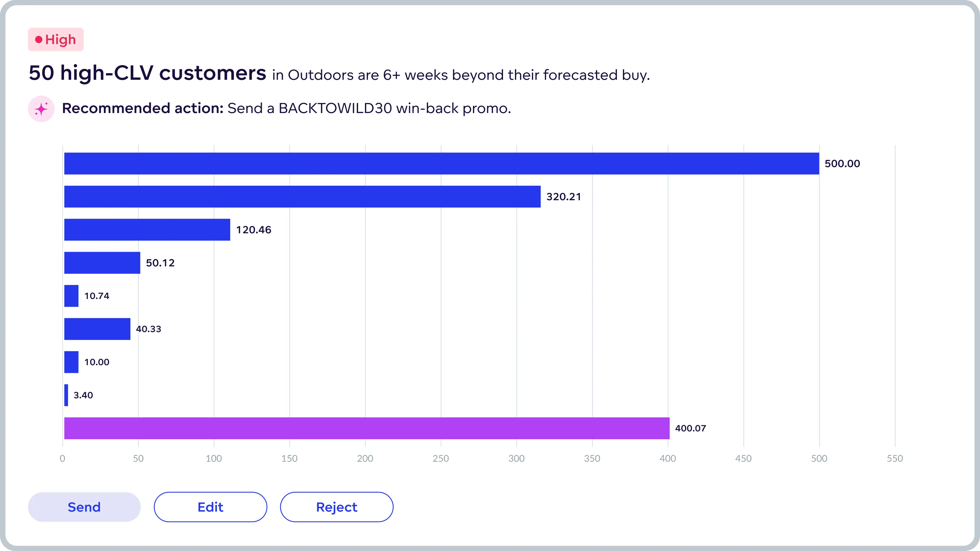Click the 250 x-axis tick label
The width and height of the screenshot is (980, 551).
440,458
